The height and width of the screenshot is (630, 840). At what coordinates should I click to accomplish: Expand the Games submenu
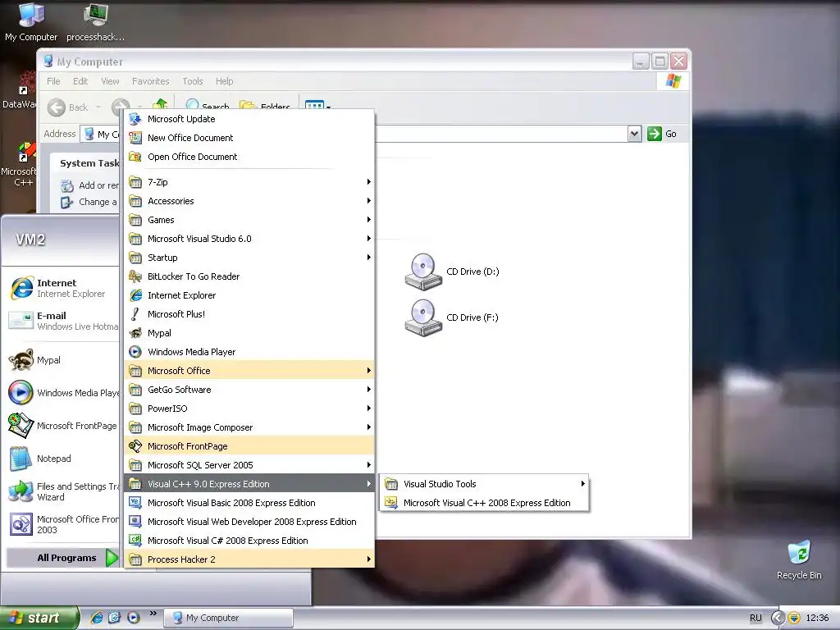coord(249,220)
